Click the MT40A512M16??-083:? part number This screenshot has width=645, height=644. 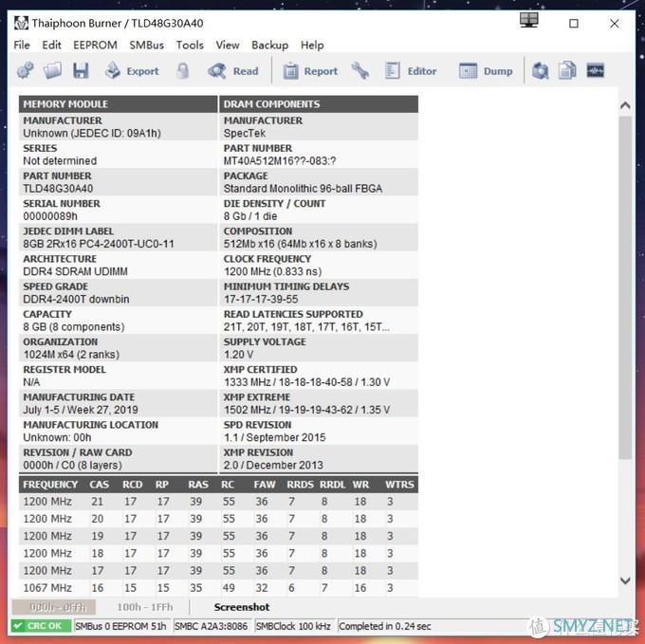coord(280,161)
